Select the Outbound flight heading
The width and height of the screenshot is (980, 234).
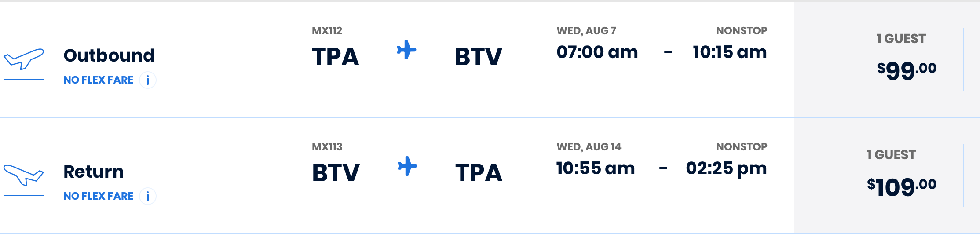click(109, 55)
